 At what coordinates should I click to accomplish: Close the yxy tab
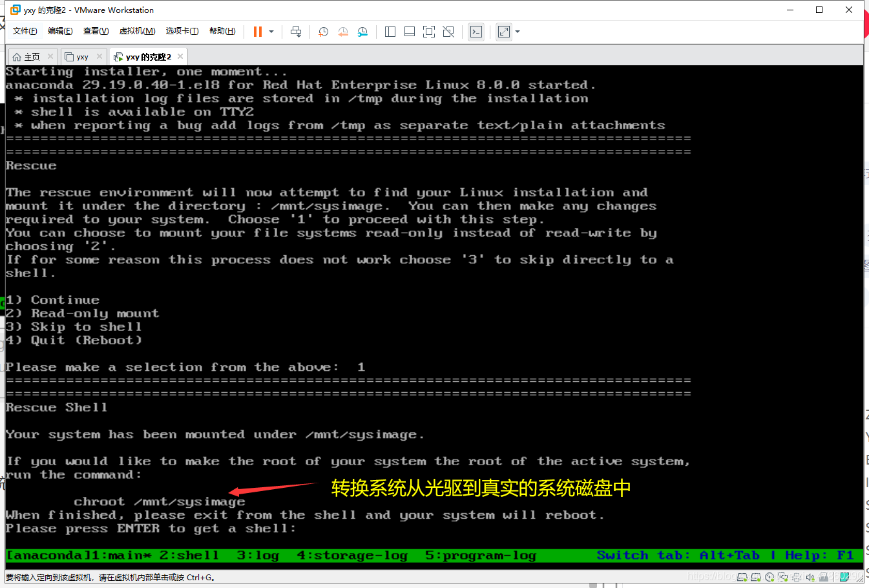99,56
